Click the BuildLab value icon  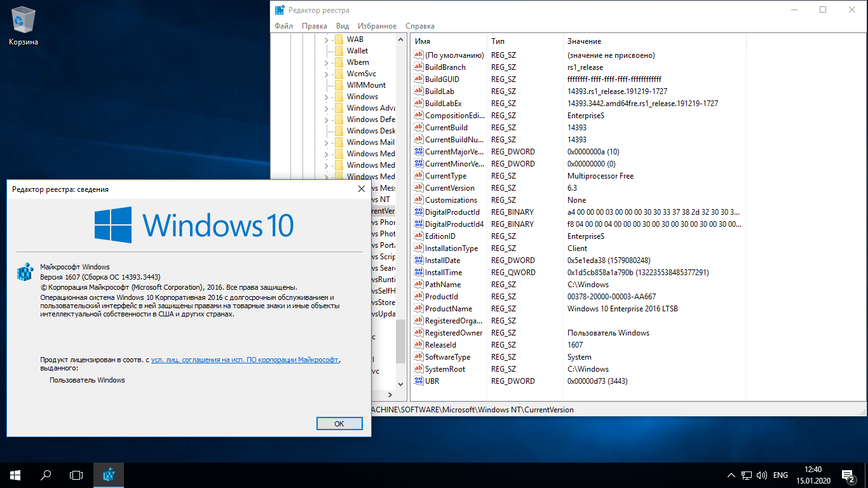[418, 91]
